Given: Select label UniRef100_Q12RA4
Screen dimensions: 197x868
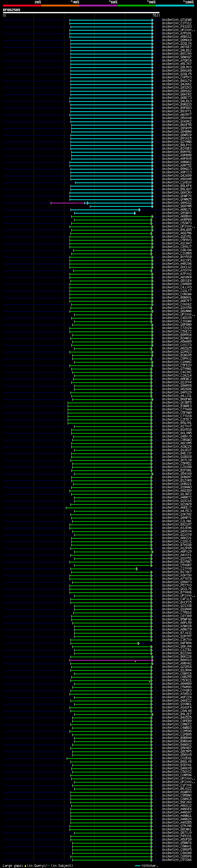Looking at the screenshot, I should 177,670.
